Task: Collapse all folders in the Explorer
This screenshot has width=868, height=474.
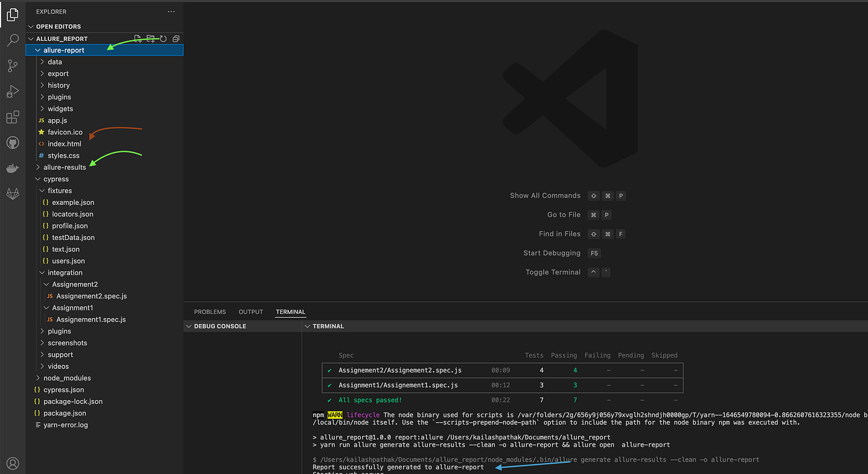Action: [x=176, y=38]
